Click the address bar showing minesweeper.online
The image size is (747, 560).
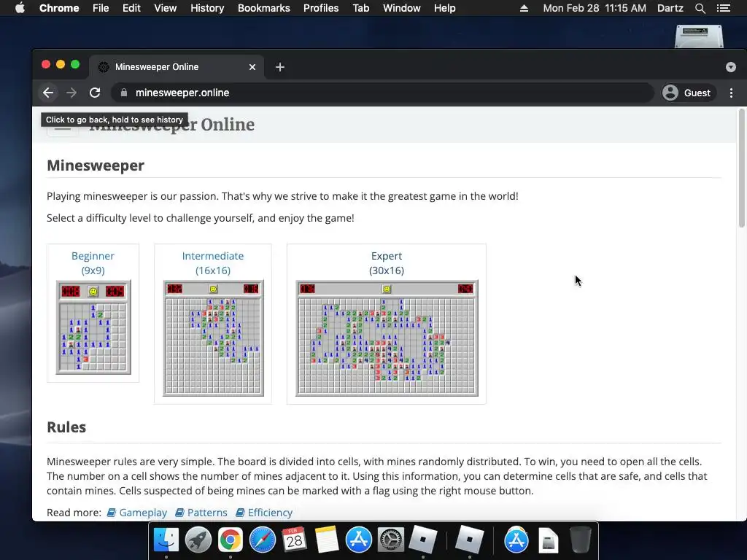pyautogui.click(x=382, y=93)
